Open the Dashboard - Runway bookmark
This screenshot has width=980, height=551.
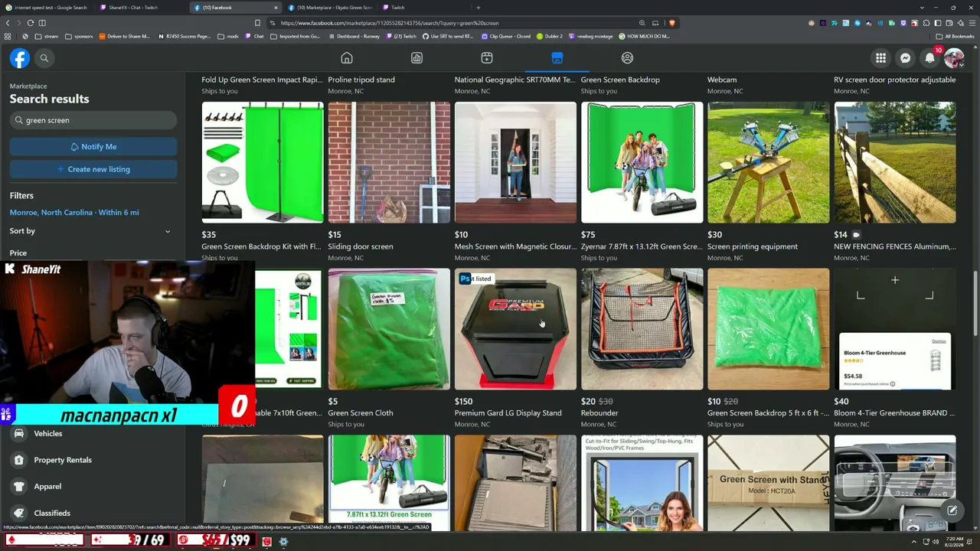355,36
